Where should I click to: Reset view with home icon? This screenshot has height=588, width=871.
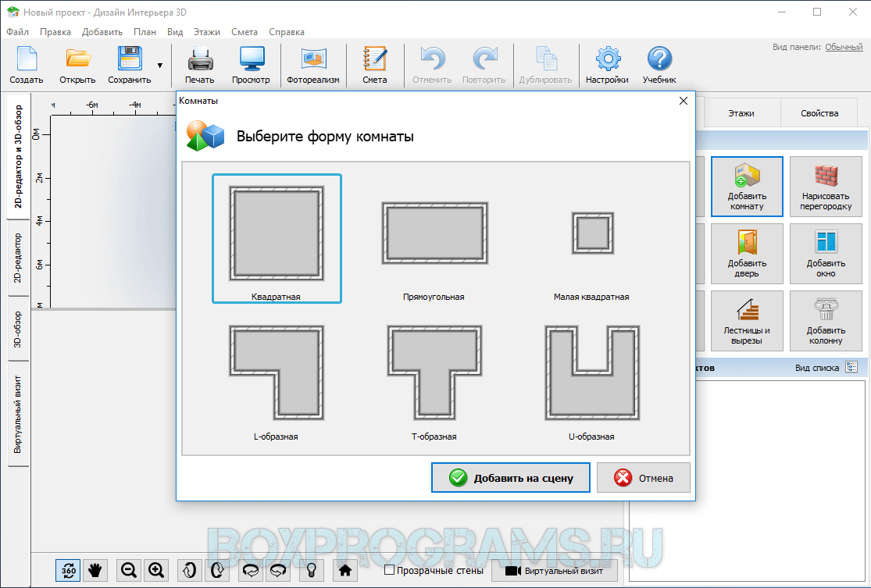coord(345,570)
